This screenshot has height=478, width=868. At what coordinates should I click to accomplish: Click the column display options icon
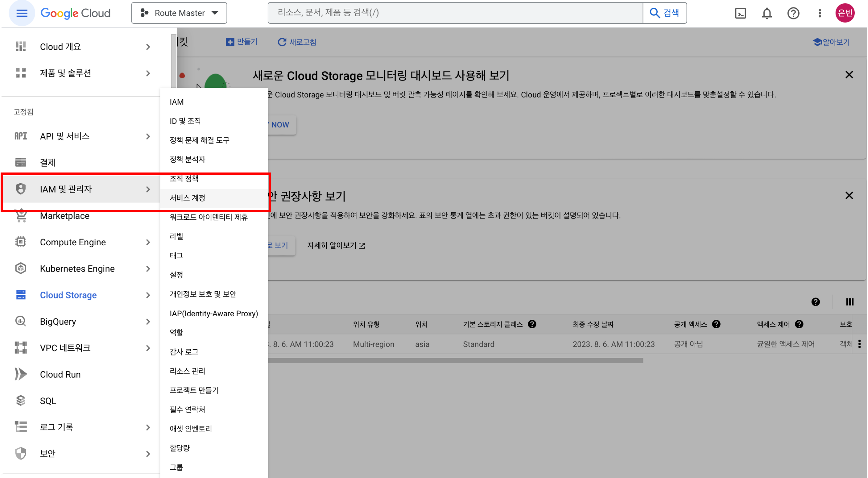[849, 302]
